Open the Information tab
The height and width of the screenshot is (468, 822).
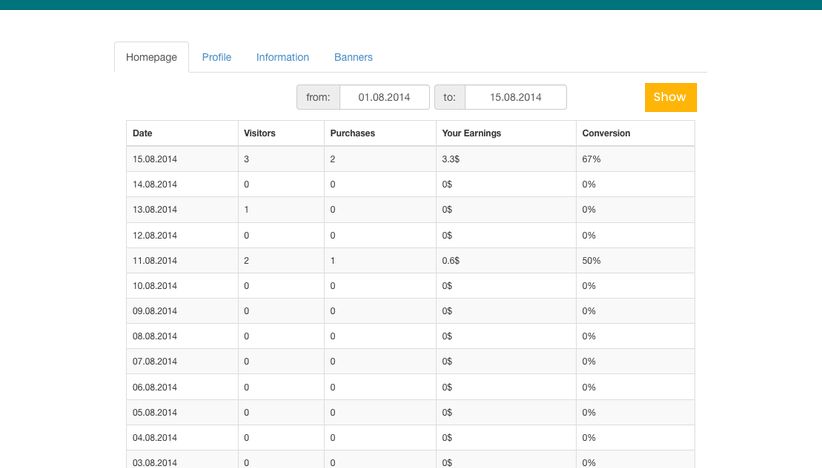click(x=282, y=57)
